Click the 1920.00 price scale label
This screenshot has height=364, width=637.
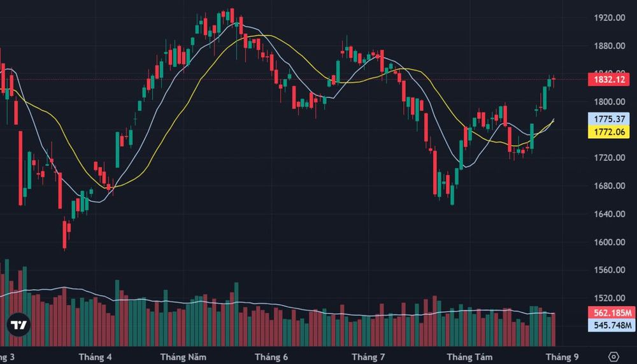click(x=610, y=17)
